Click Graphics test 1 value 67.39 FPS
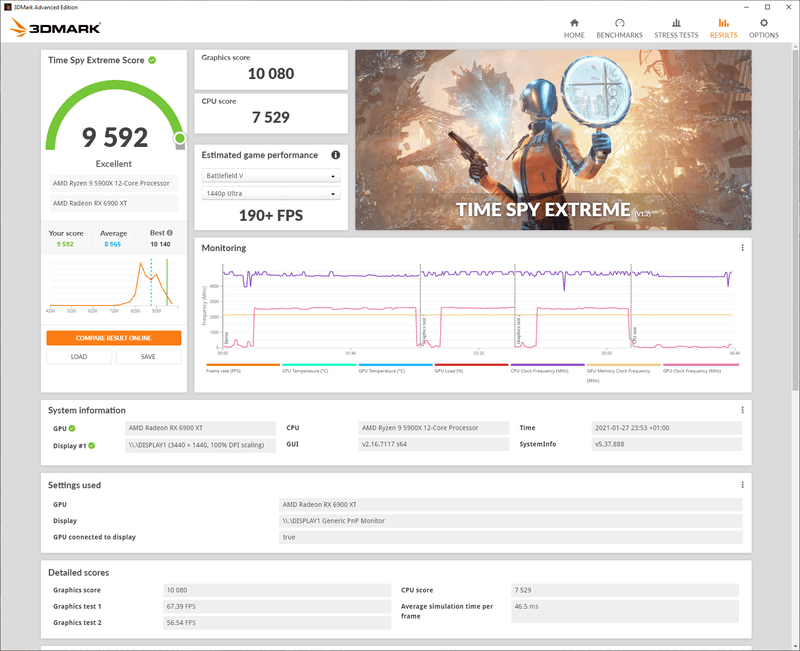Screen dimensions: 800x651 click(x=277, y=607)
